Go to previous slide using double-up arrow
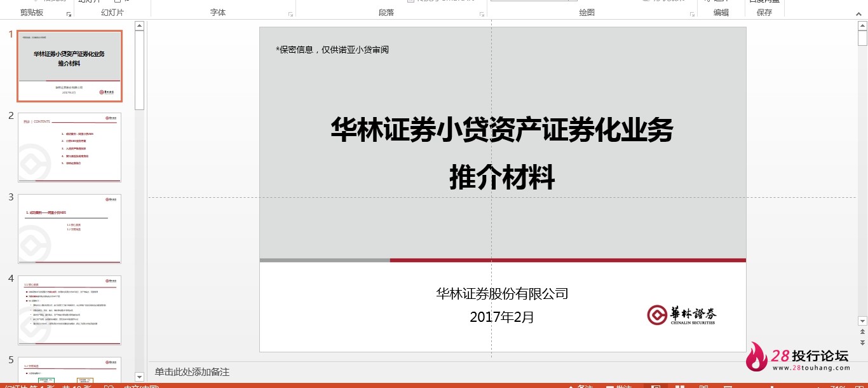This screenshot has height=388, width=868. pyautogui.click(x=862, y=332)
